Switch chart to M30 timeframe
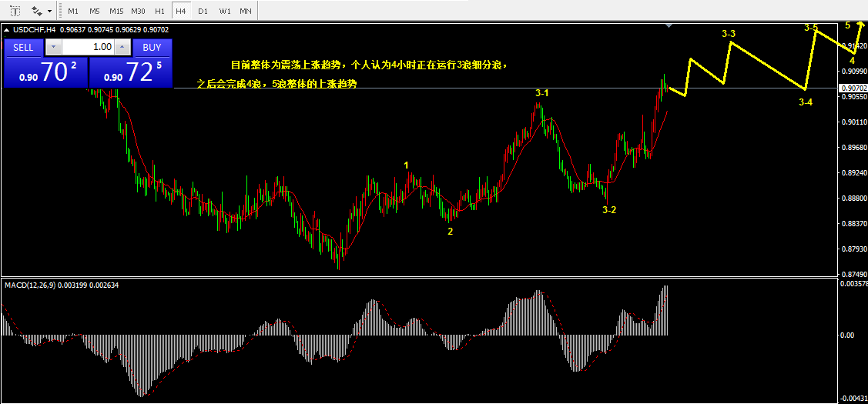868x404 pixels. pyautogui.click(x=139, y=11)
